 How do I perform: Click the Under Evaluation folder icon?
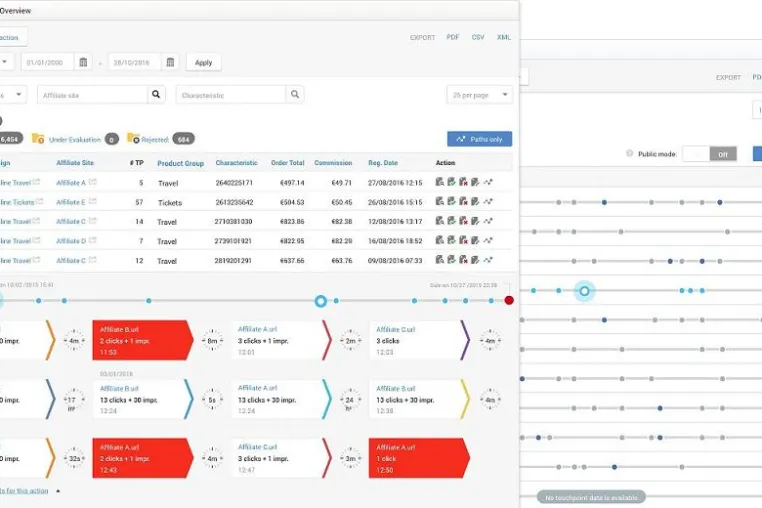pos(38,139)
